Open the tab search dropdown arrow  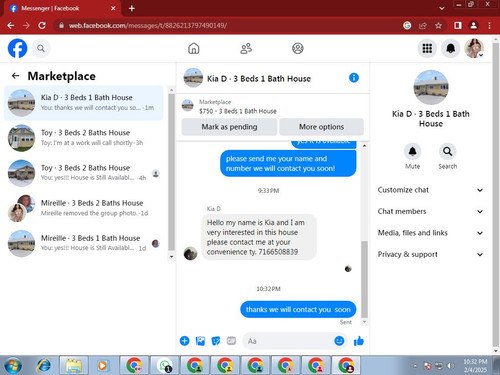point(442,8)
